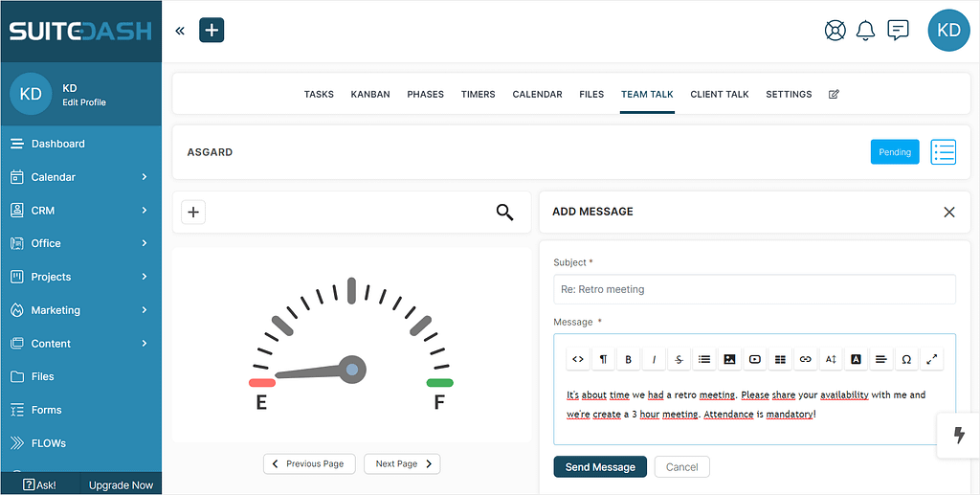Click the KD profile avatar in the sidebar

pyautogui.click(x=31, y=94)
